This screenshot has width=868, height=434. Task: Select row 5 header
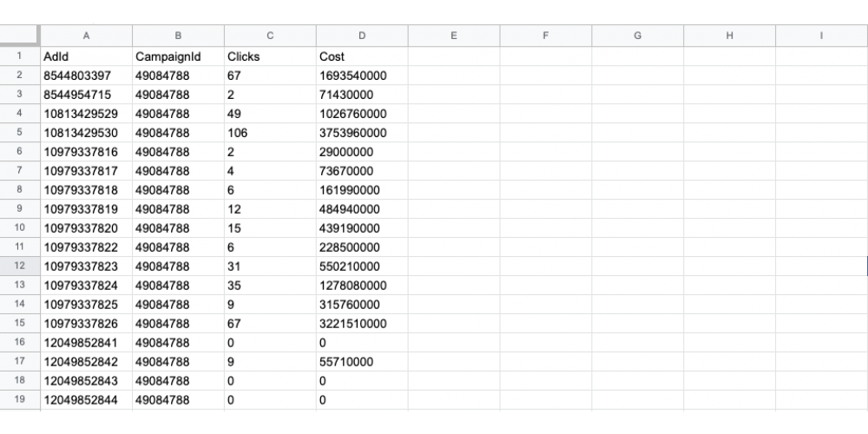click(x=19, y=133)
